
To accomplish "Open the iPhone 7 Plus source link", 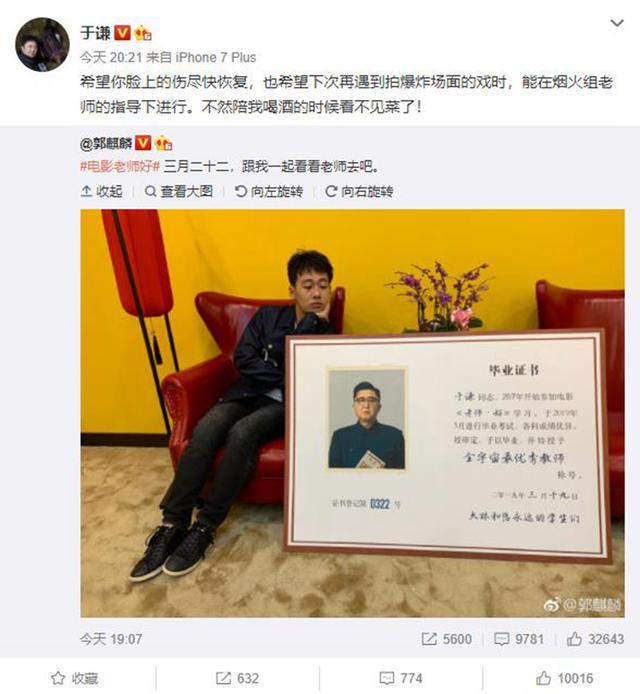I will 216,58.
